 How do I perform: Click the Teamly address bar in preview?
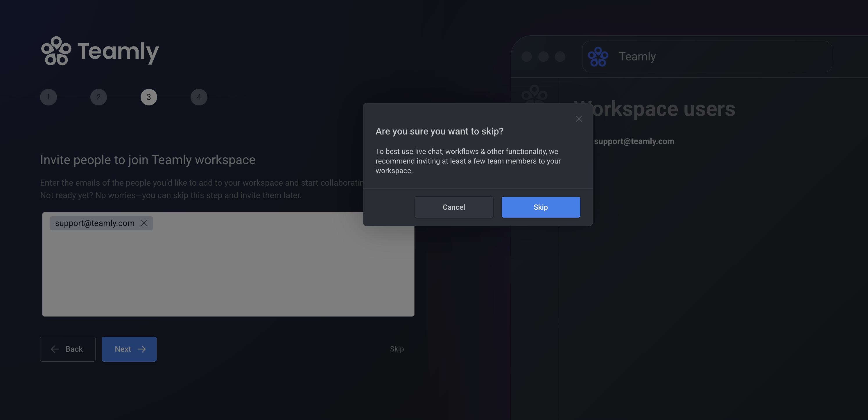click(724, 57)
